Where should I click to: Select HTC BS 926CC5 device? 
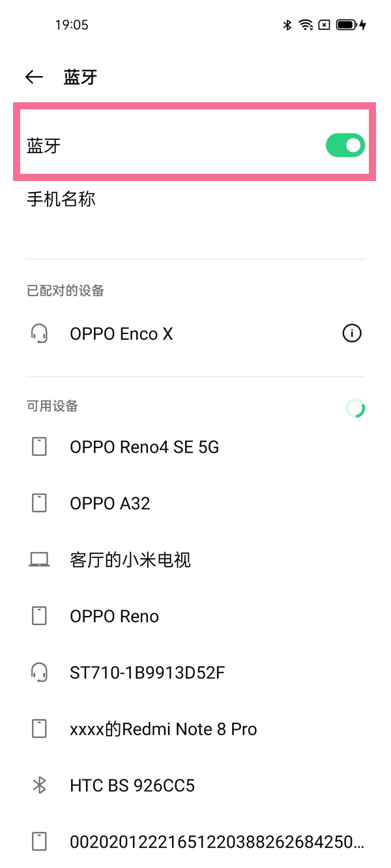pos(132,786)
